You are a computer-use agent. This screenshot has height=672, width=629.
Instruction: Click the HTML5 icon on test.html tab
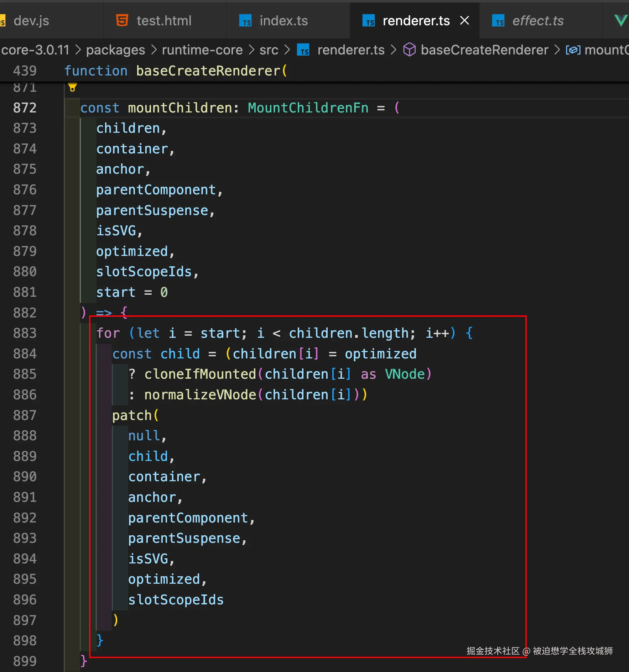tap(122, 20)
